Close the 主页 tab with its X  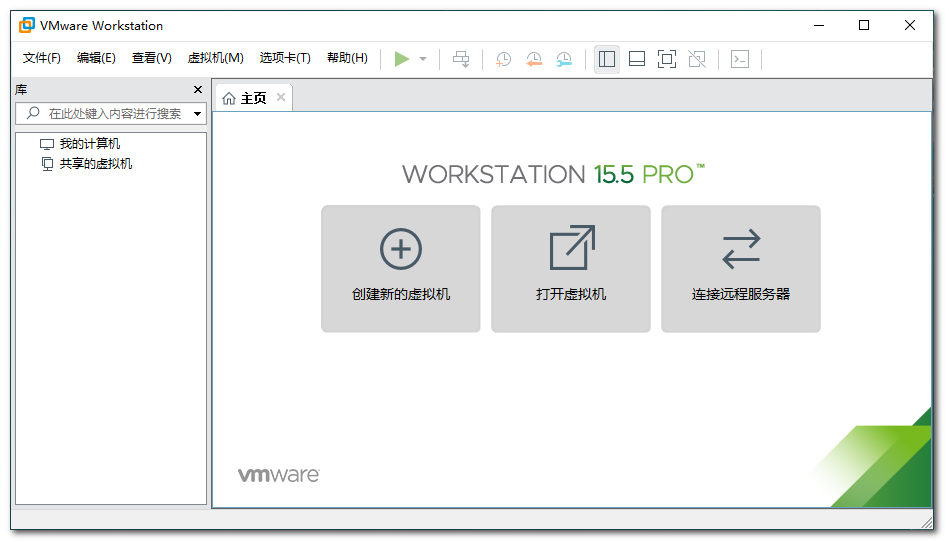281,97
